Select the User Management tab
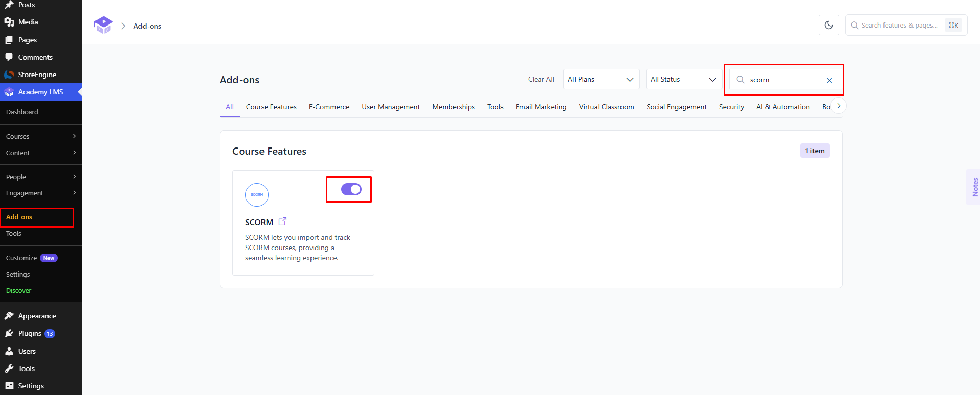This screenshot has width=980, height=395. pos(391,107)
